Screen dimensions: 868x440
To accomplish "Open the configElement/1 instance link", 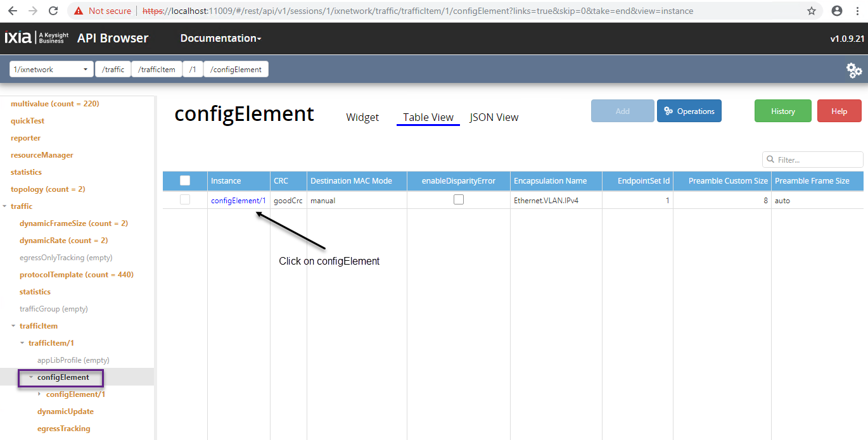I will (238, 200).
